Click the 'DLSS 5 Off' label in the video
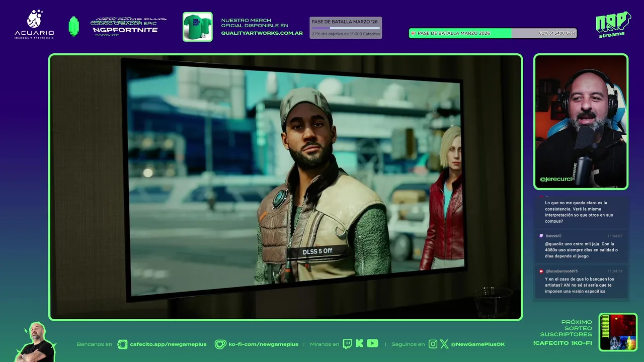The image size is (644, 362). (x=317, y=251)
